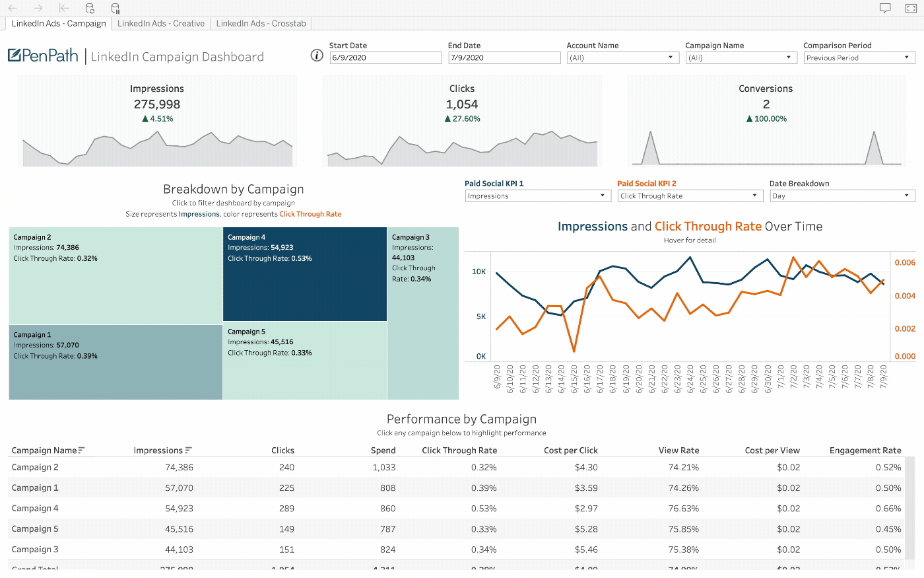Open the Paid Social KPI 1 dropdown
The image size is (924, 578).
(538, 196)
